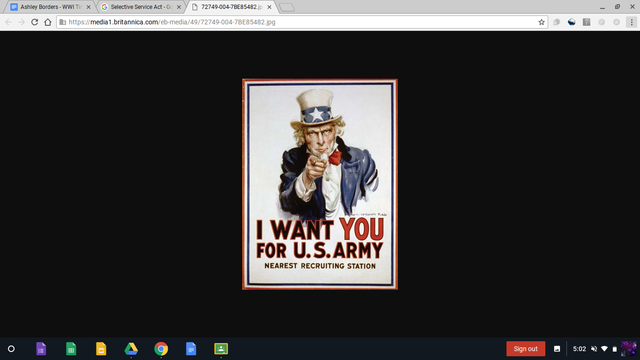
Task: Click the 5:02 clock in the tray
Action: coord(579,349)
